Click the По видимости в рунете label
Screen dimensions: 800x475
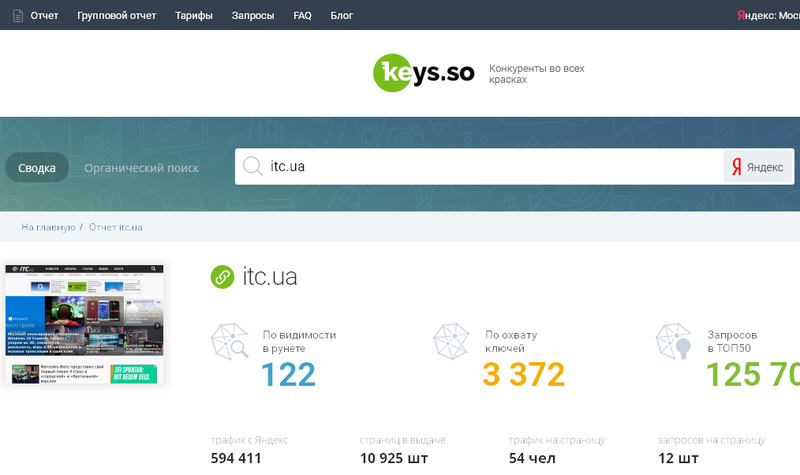[x=299, y=341]
